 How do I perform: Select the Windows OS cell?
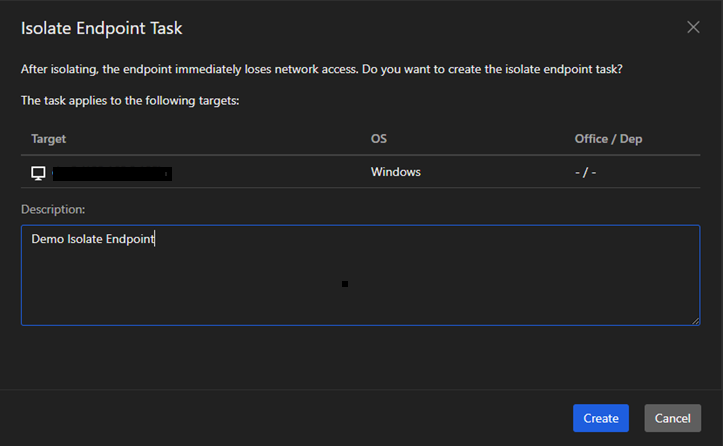(396, 172)
